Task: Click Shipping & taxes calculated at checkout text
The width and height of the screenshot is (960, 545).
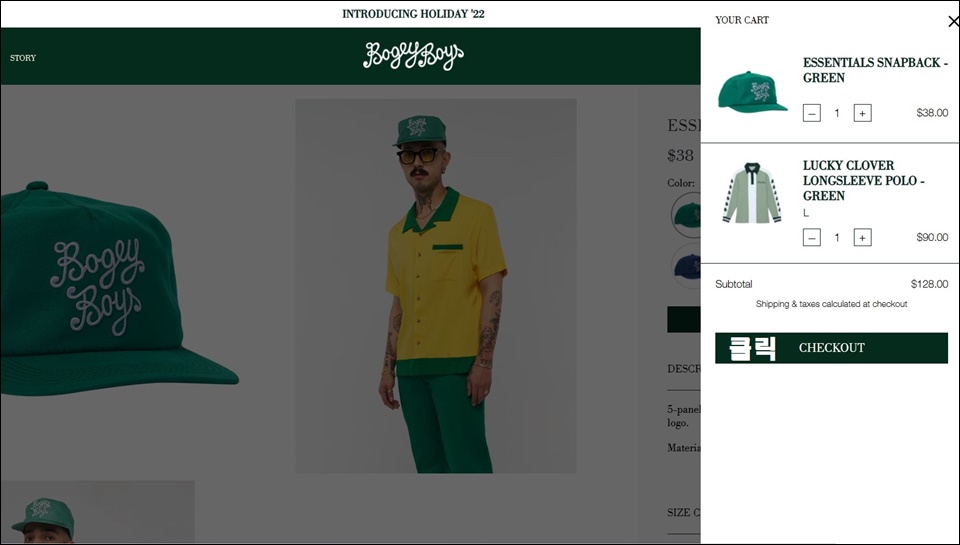Action: pos(831,304)
